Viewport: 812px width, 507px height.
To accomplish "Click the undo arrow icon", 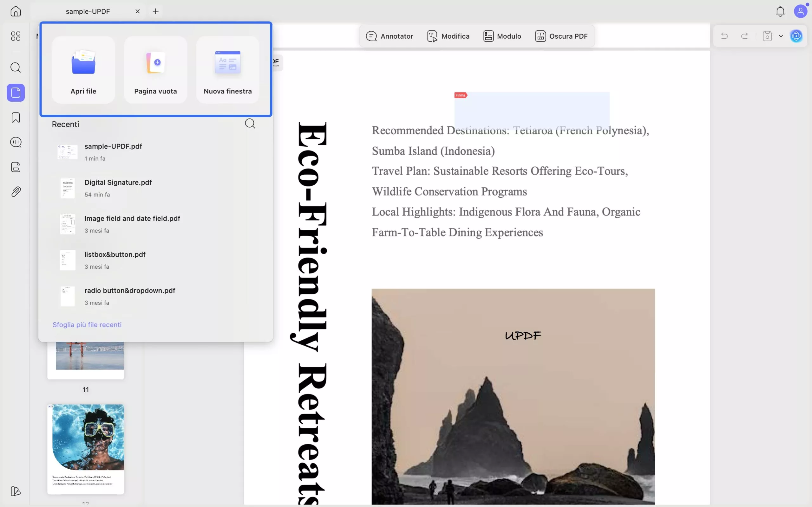I will pyautogui.click(x=724, y=36).
